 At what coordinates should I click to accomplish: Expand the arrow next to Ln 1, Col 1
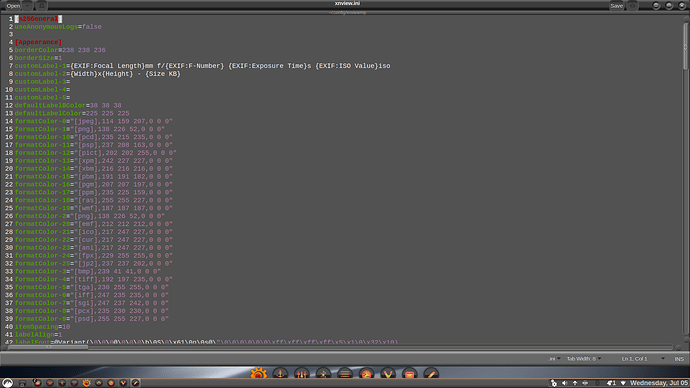(x=663, y=359)
